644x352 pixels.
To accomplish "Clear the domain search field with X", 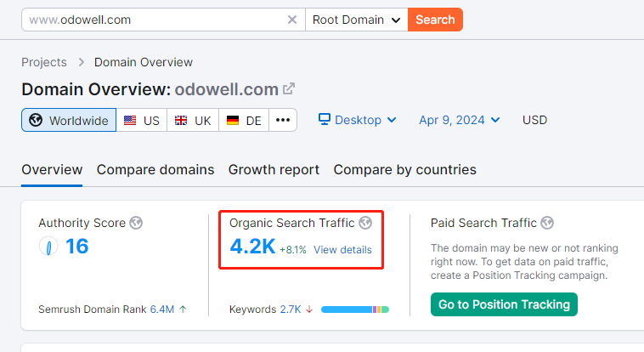I will [292, 20].
